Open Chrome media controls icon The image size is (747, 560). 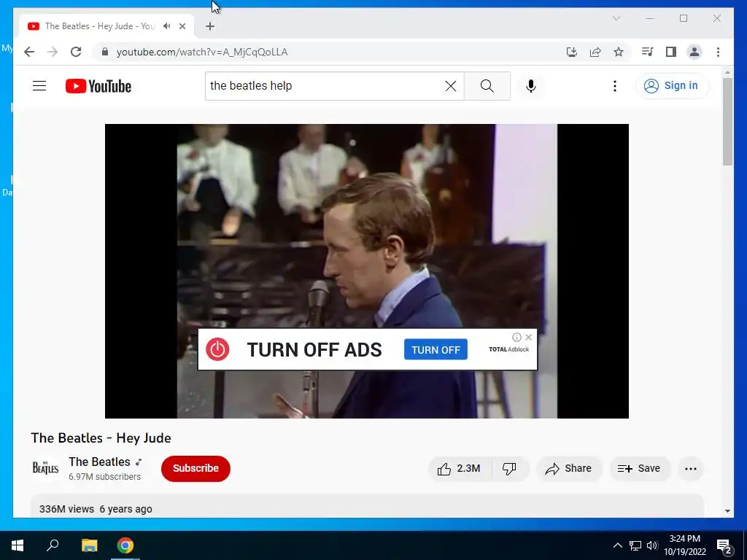tap(647, 52)
